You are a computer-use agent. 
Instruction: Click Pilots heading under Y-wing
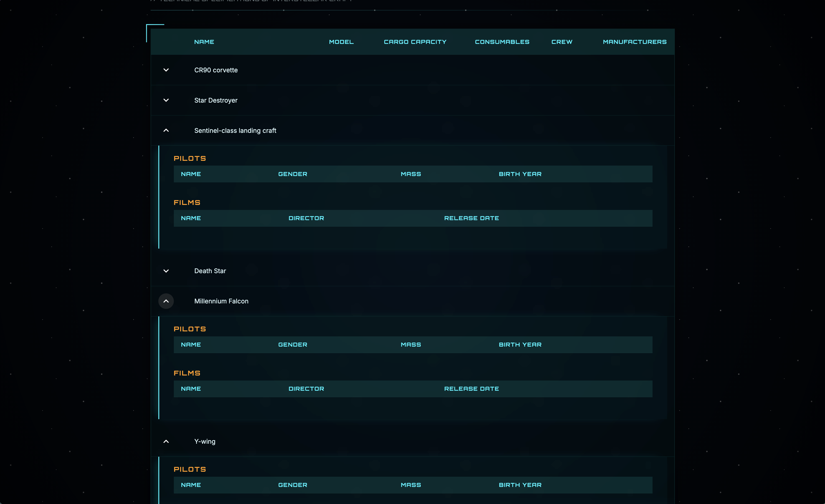click(x=190, y=469)
